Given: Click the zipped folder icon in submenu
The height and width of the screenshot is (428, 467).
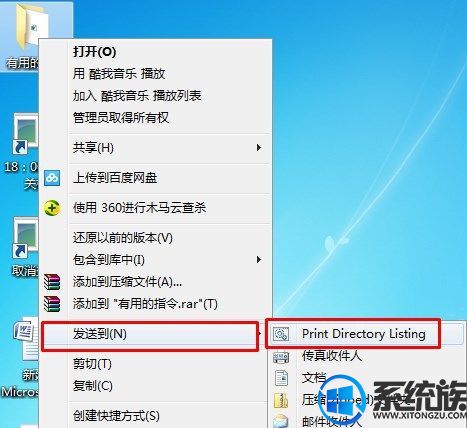Looking at the screenshot, I should tap(281, 400).
